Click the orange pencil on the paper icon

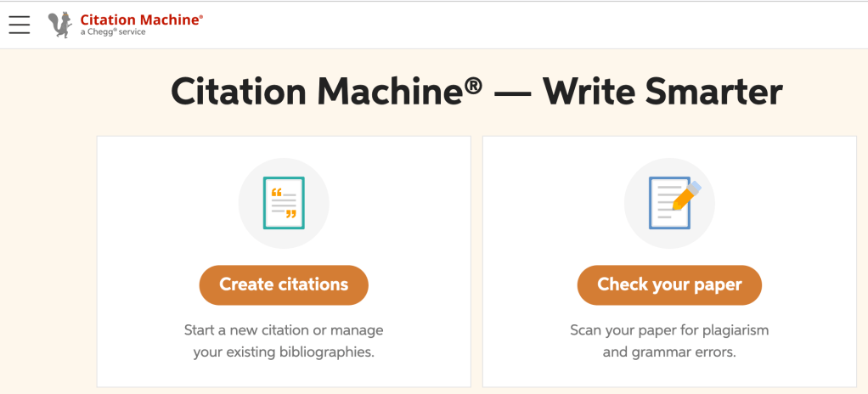(x=685, y=197)
